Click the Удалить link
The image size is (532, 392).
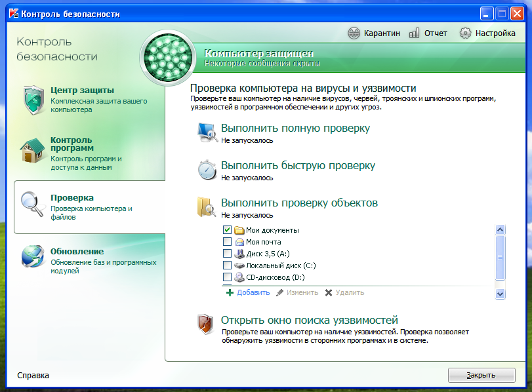(350, 292)
